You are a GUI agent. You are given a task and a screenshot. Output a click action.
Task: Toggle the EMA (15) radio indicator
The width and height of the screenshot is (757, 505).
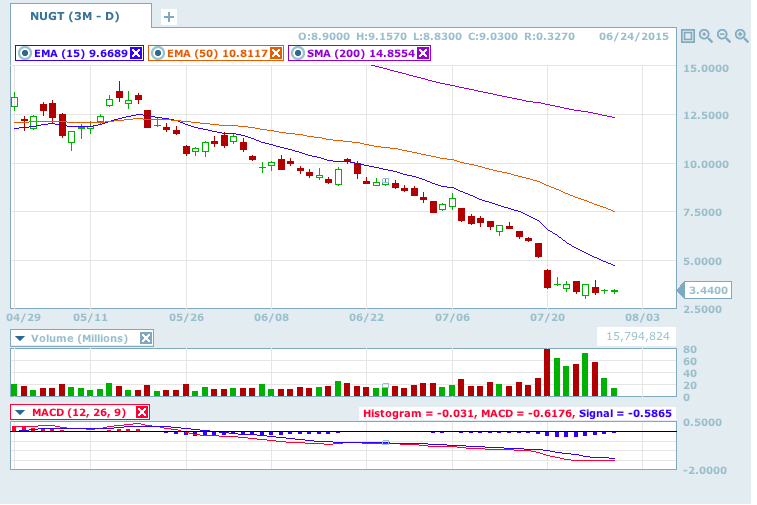25,53
